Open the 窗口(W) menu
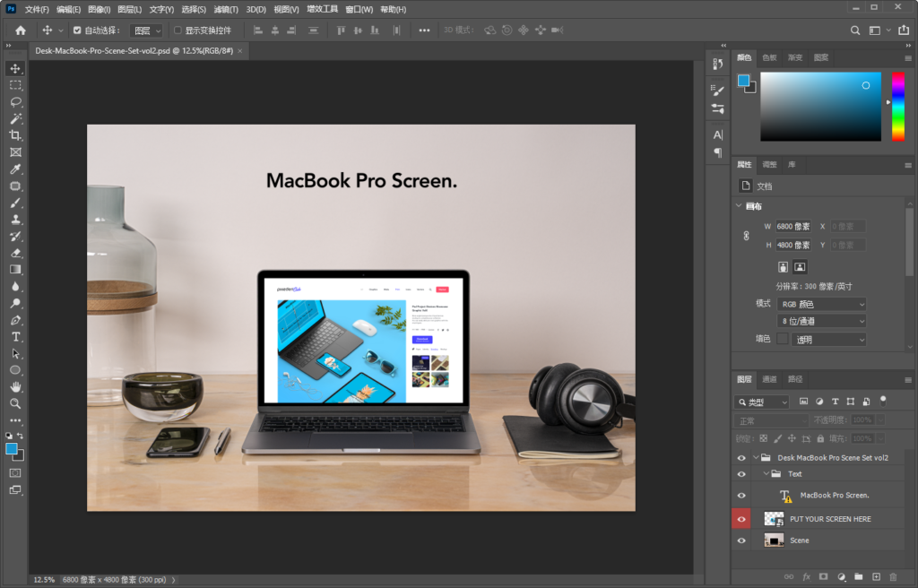Viewport: 918px width, 588px height. pos(359,9)
